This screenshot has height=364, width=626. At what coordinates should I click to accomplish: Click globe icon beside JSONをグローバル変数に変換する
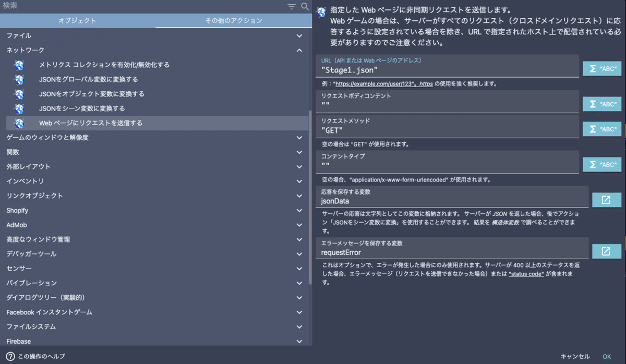pos(19,80)
